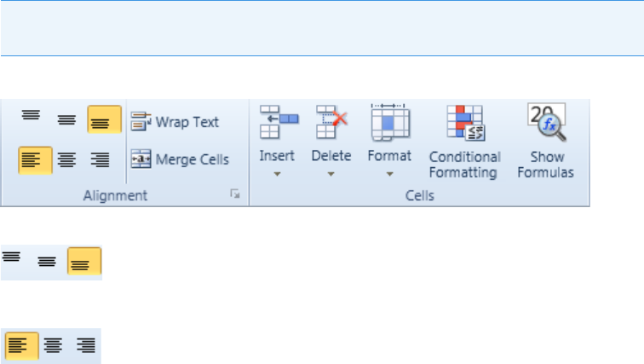Open the Alignment group dialog launcher
The height and width of the screenshot is (364, 644).
(x=235, y=196)
